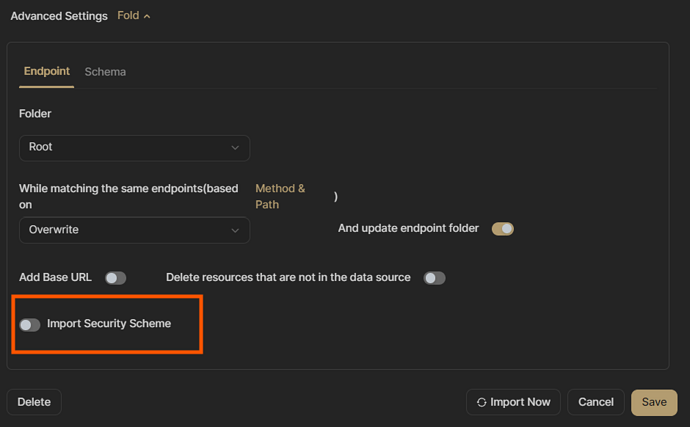This screenshot has width=690, height=427.
Task: Turn on the Add Base URL switch
Action: (115, 278)
